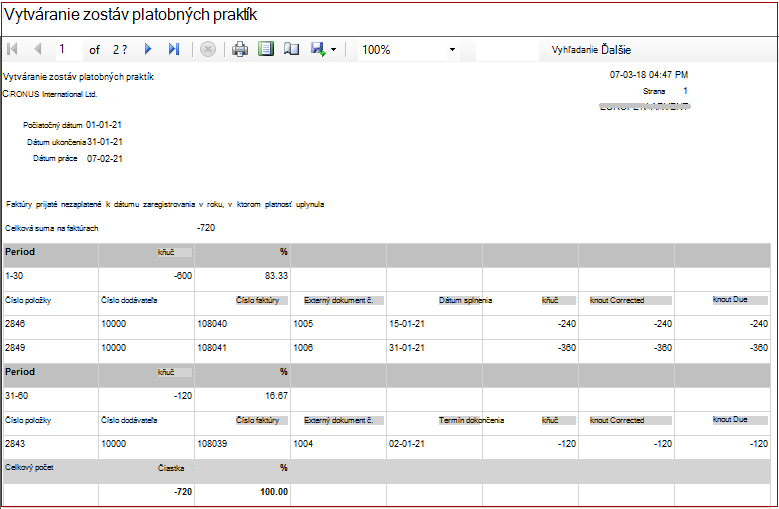The image size is (779, 509).
Task: Click invoice number 108039
Action: [212, 443]
